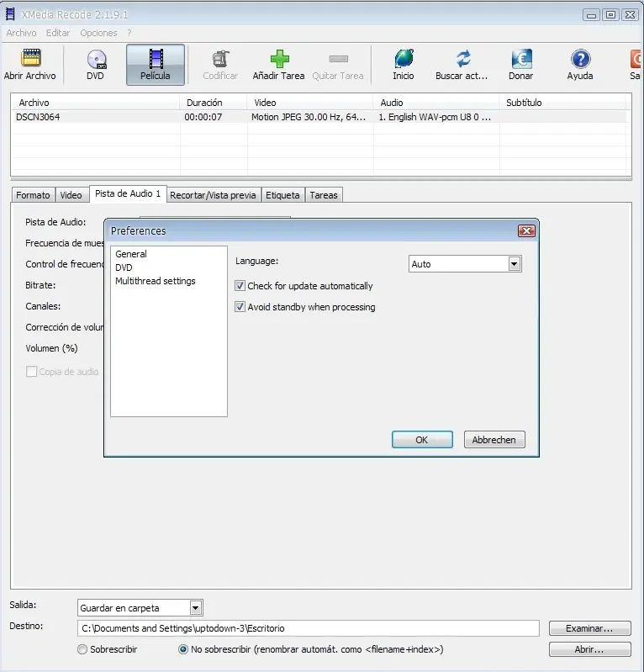Open the Donar euro icon
Viewport: 644px width, 672px height.
coord(521,64)
